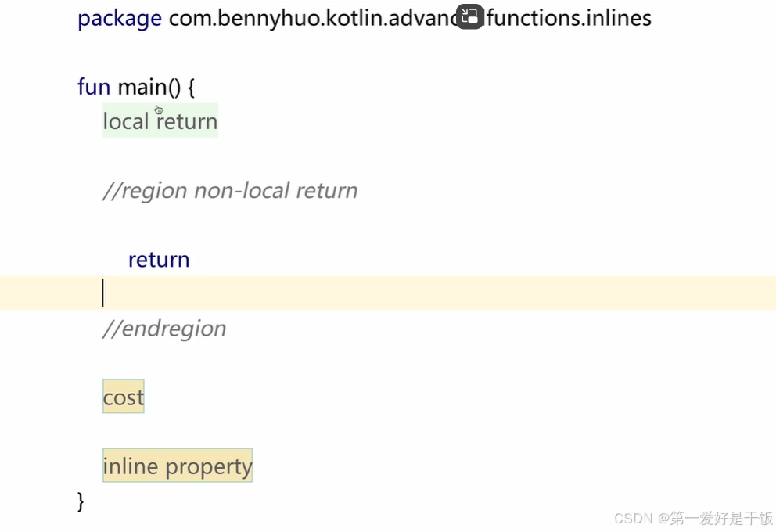Click the highlighted current caret line
The image size is (776, 532).
coord(388,293)
